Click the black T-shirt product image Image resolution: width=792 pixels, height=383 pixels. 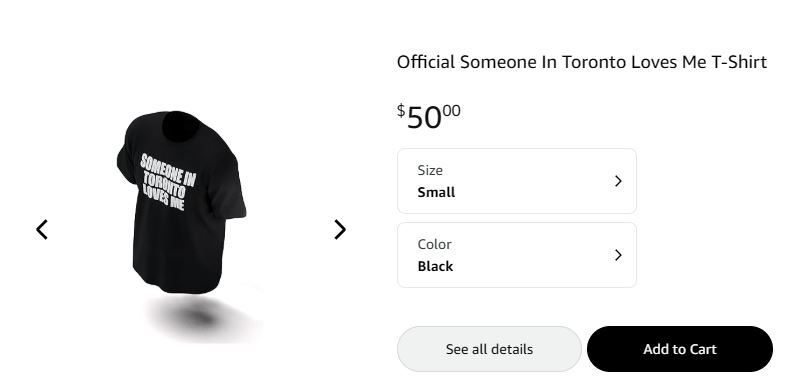pyautogui.click(x=181, y=202)
